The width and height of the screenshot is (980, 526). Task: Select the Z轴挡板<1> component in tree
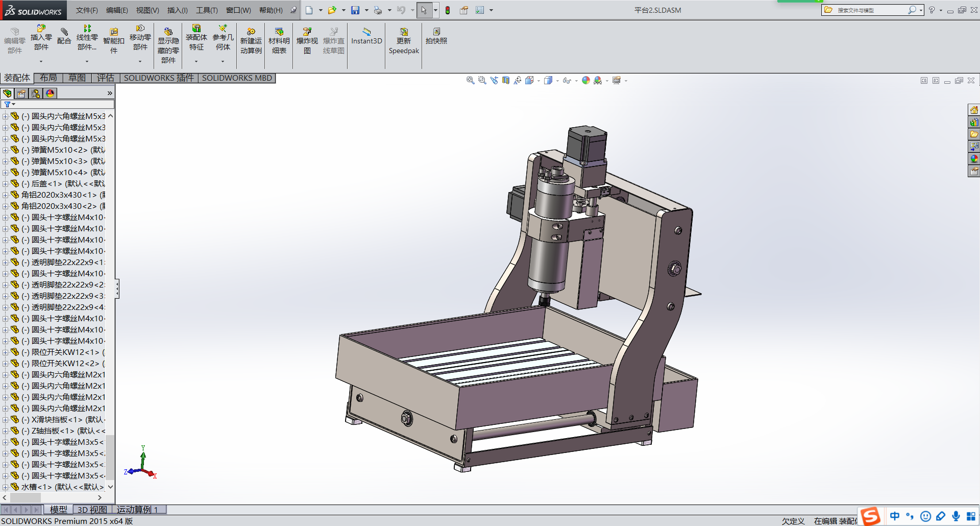tap(64, 431)
